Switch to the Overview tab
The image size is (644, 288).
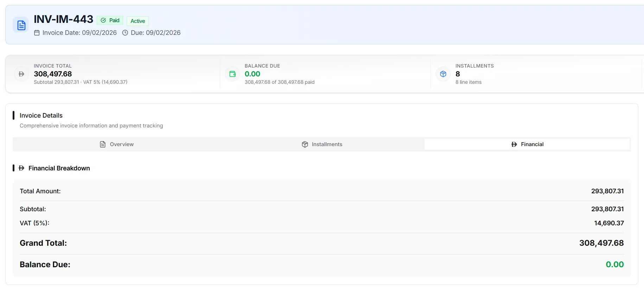(x=116, y=144)
